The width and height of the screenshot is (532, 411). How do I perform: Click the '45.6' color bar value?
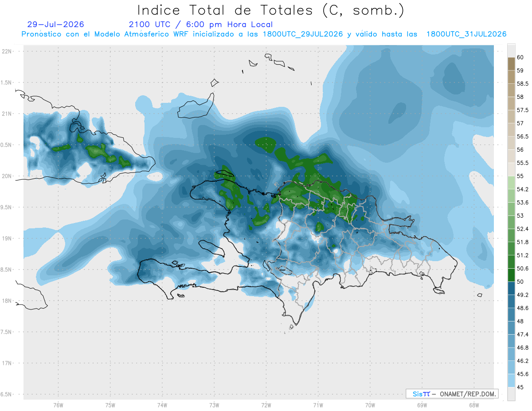point(522,374)
